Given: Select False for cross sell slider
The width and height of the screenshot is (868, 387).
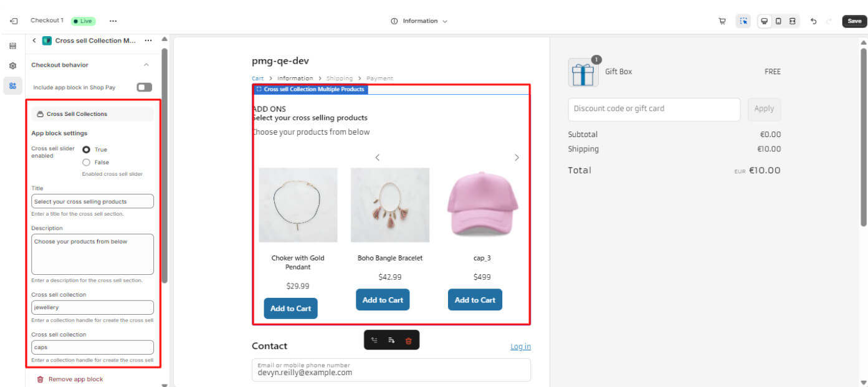Looking at the screenshot, I should (87, 162).
